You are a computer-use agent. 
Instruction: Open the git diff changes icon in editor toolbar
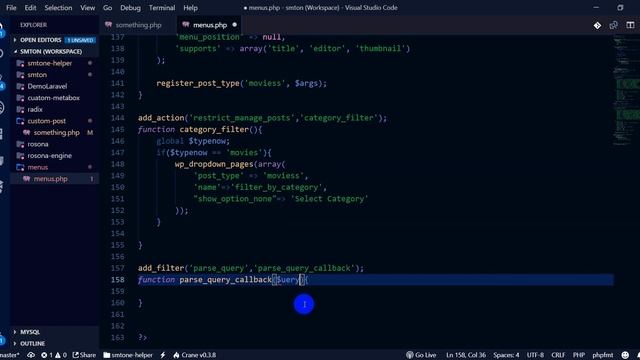(x=597, y=25)
